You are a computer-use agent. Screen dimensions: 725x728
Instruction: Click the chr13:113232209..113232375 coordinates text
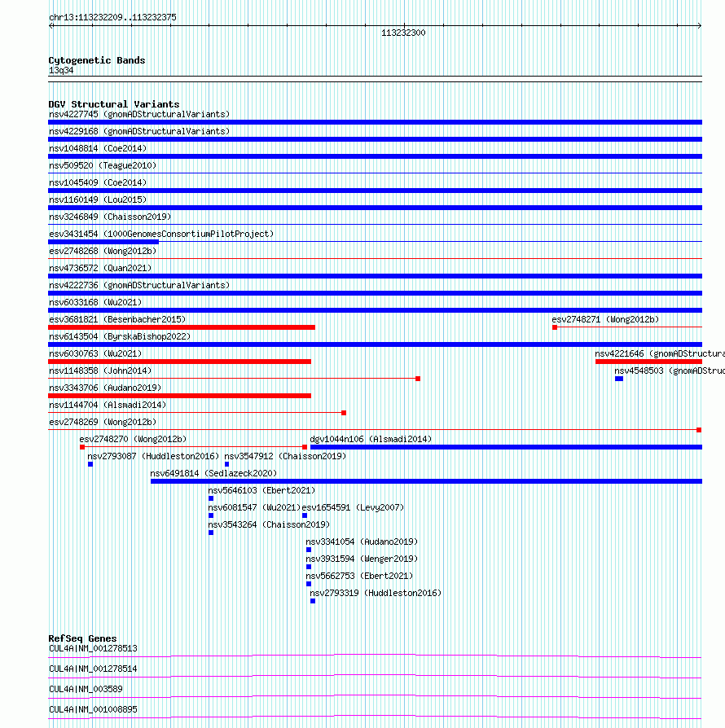(x=112, y=18)
